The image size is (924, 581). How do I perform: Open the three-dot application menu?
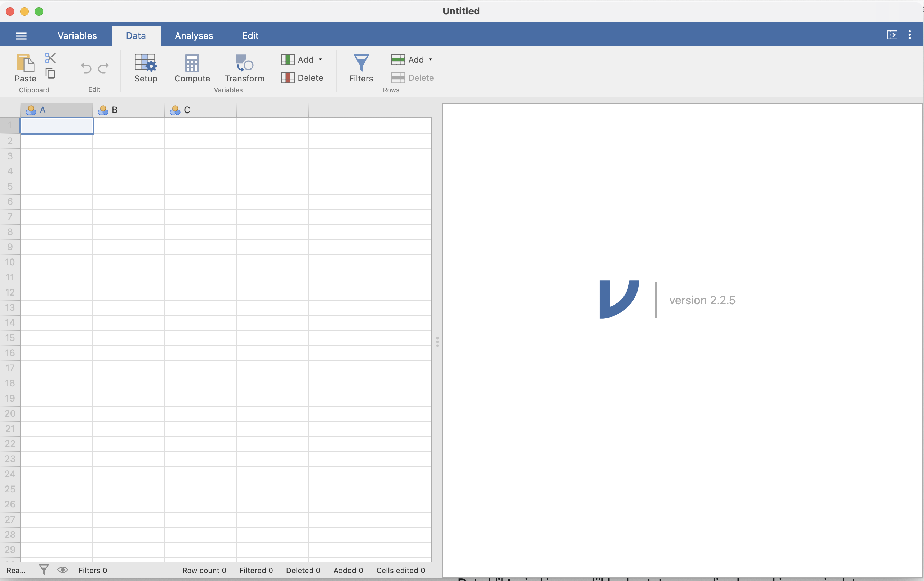click(909, 35)
